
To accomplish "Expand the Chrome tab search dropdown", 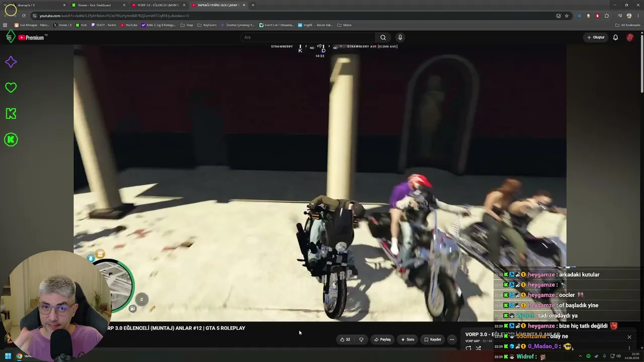I will pyautogui.click(x=6, y=5).
